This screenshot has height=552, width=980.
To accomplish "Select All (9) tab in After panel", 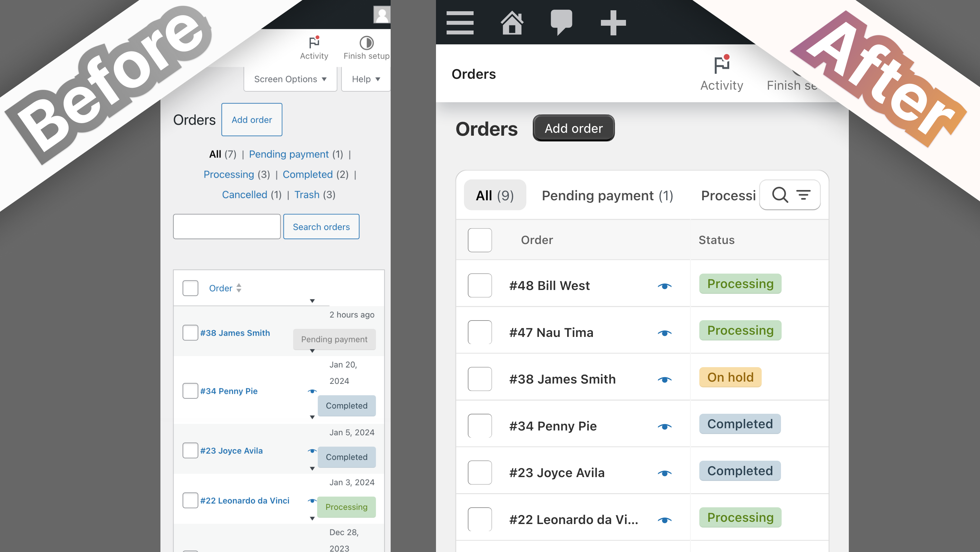I will 495,195.
